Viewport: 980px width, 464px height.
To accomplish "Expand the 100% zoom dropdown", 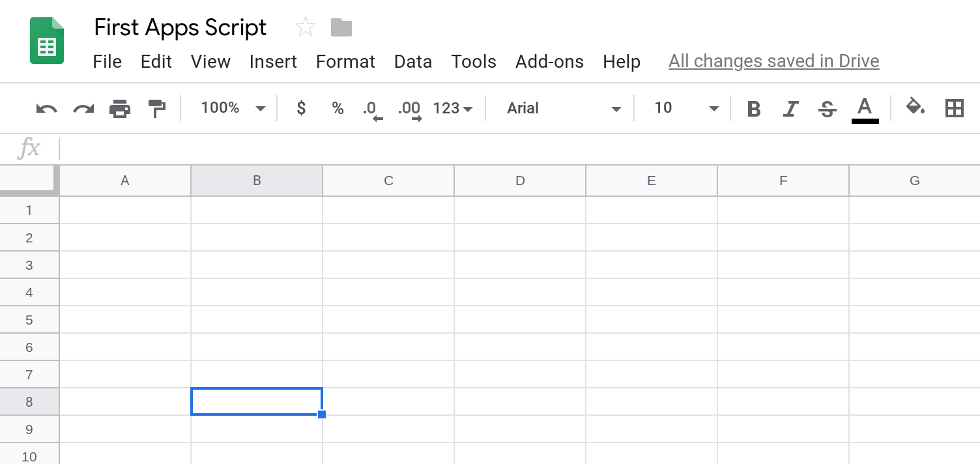I will pyautogui.click(x=233, y=108).
